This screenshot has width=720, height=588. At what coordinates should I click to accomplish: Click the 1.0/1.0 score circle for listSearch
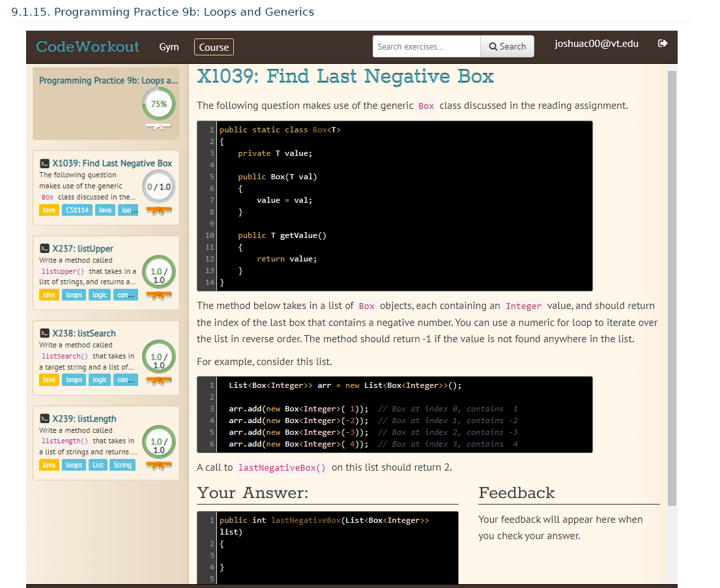click(x=159, y=357)
